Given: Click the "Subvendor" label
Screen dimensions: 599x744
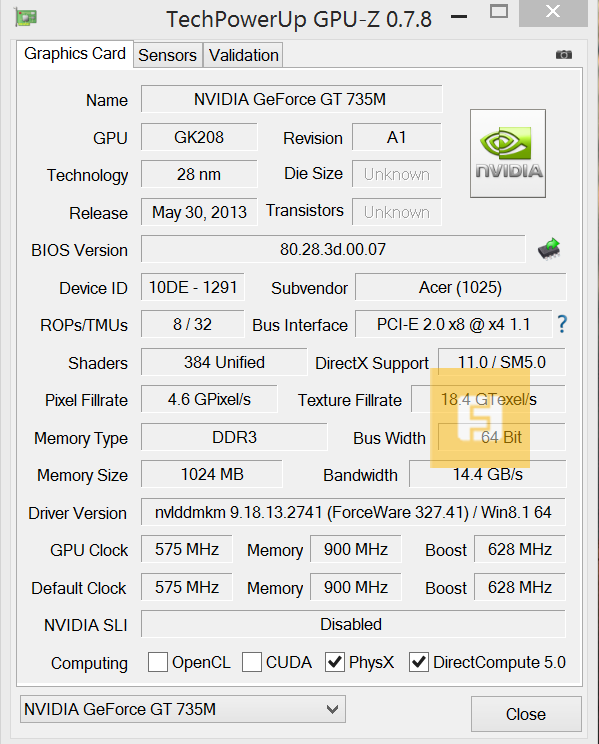Looking at the screenshot, I should [x=309, y=288].
